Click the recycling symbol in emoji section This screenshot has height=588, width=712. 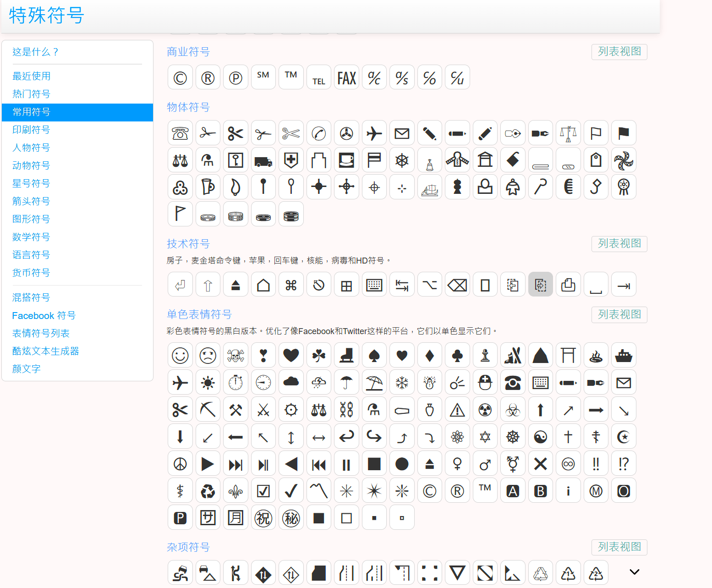[208, 491]
